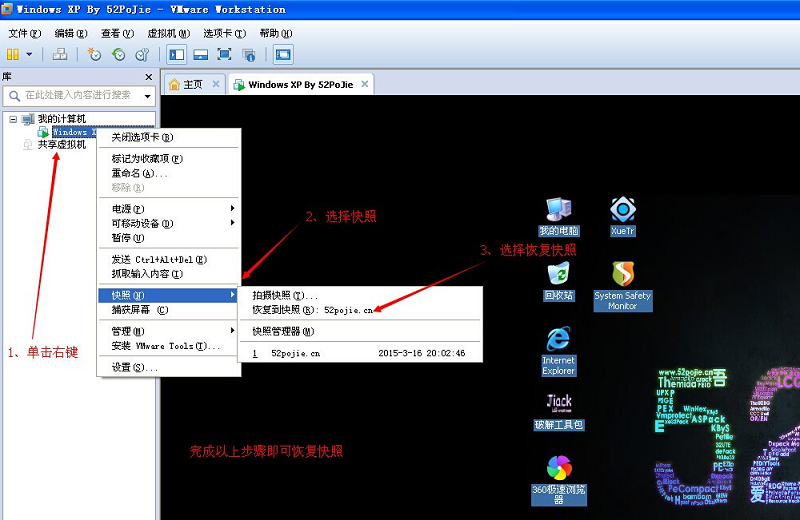Choose 重命名 in context menu
The height and width of the screenshot is (520, 800).
pyautogui.click(x=168, y=174)
